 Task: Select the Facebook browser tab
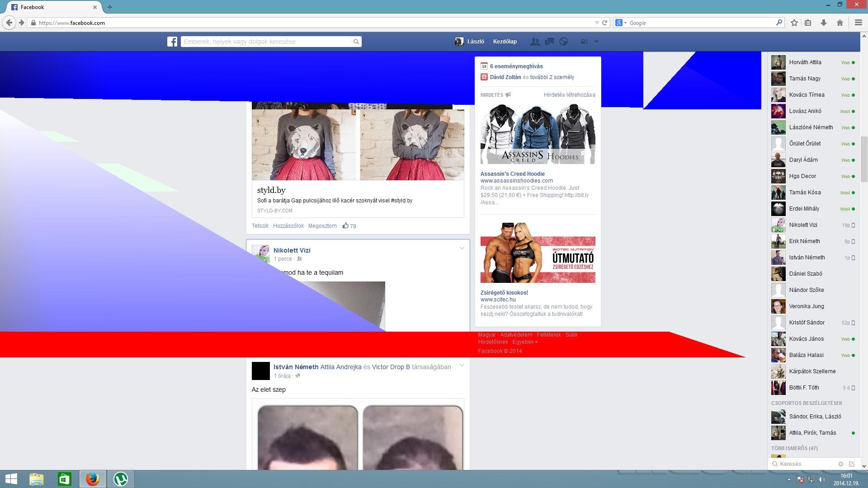54,7
